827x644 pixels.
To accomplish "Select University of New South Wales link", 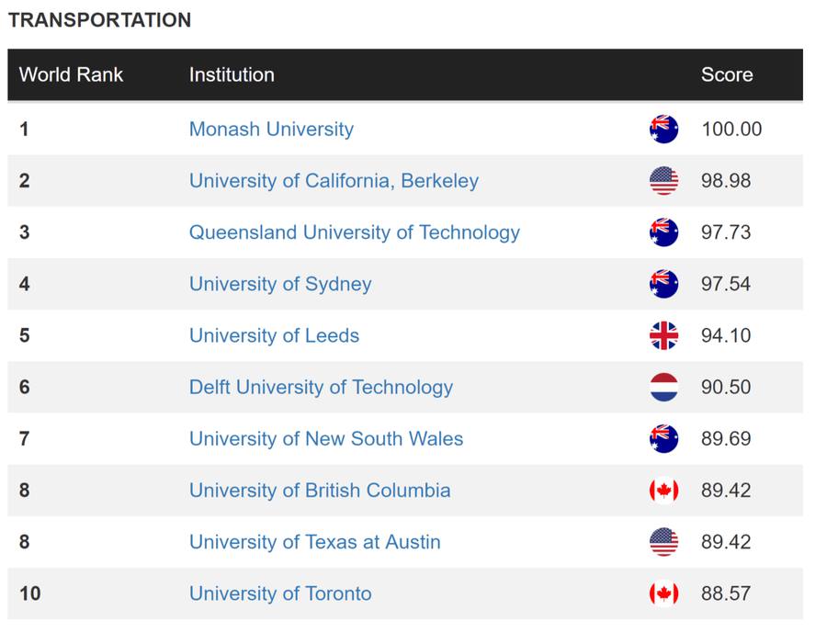I will point(326,439).
